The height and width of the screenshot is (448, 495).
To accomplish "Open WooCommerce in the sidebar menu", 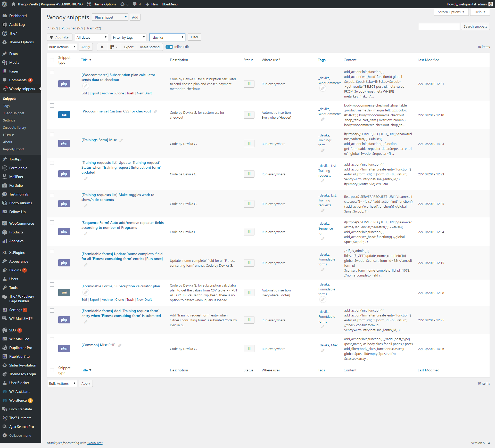I will pos(21,223).
